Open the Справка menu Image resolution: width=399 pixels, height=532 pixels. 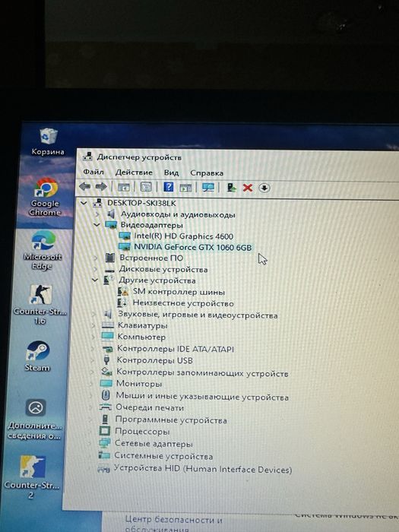point(207,173)
